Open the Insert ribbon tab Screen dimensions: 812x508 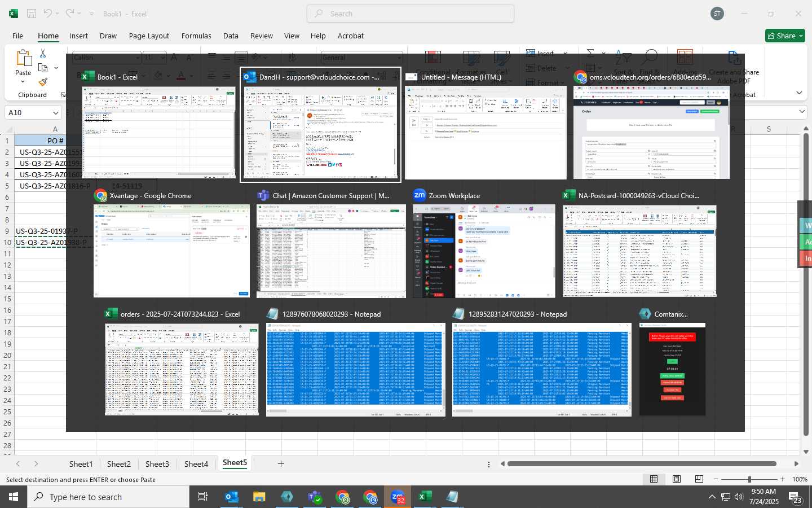[x=79, y=36]
